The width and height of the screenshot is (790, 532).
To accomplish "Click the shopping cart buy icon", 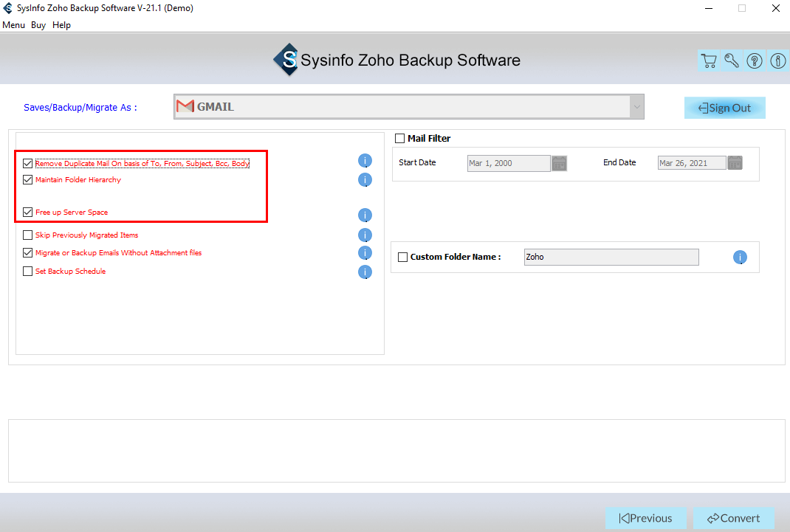I will 709,61.
